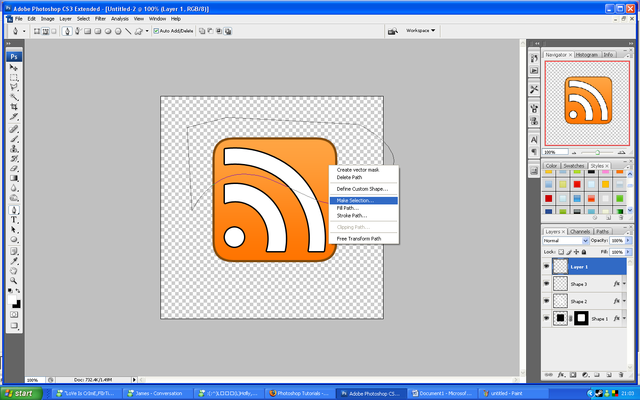The image size is (640, 400).
Task: Select the Crop tool
Action: (x=14, y=107)
